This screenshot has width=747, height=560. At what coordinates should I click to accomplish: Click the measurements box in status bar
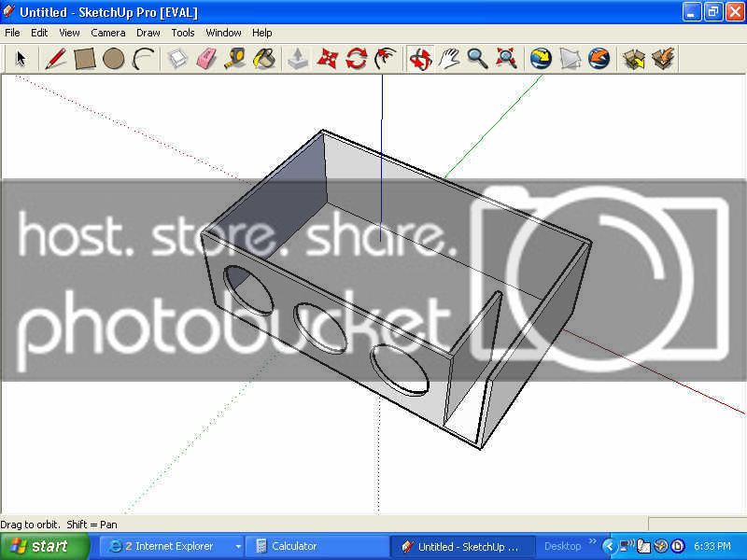tap(697, 524)
